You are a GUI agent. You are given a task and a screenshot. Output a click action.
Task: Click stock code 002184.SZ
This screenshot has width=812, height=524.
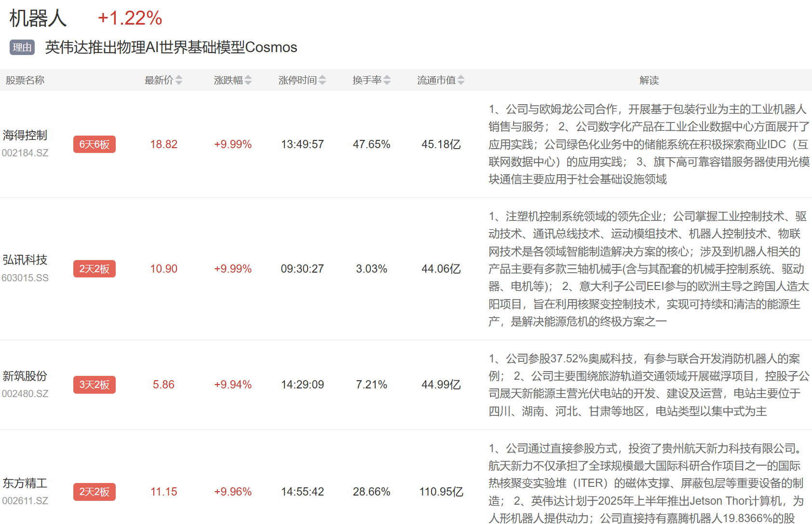point(25,153)
